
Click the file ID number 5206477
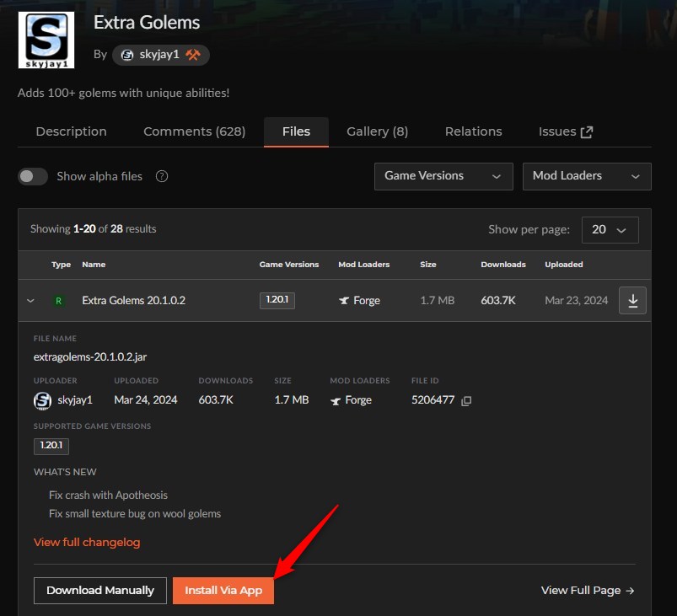[x=433, y=399]
